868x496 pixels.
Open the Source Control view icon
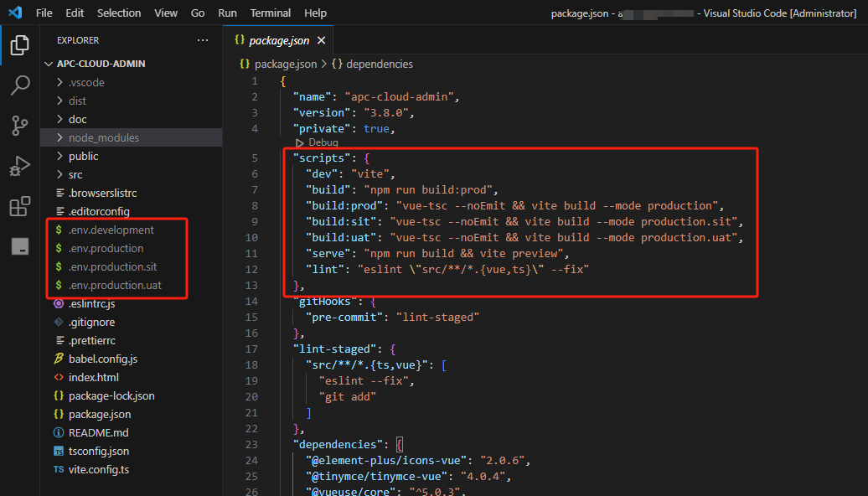[19, 126]
